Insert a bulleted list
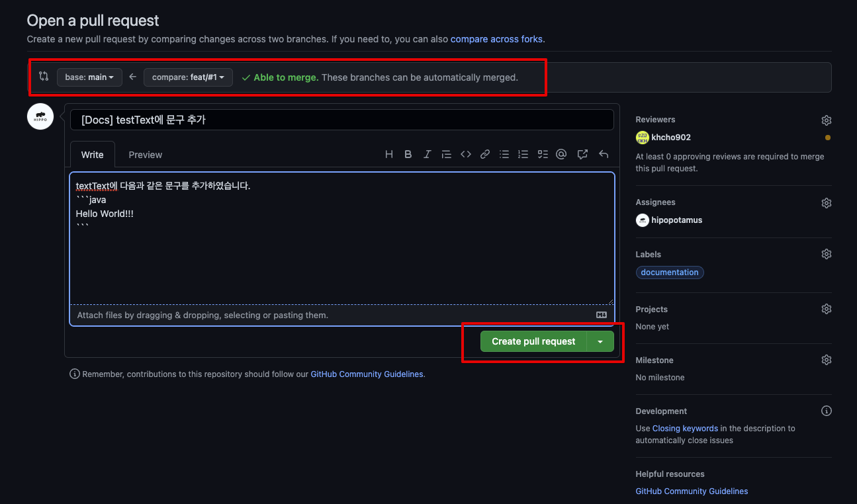 pyautogui.click(x=504, y=154)
